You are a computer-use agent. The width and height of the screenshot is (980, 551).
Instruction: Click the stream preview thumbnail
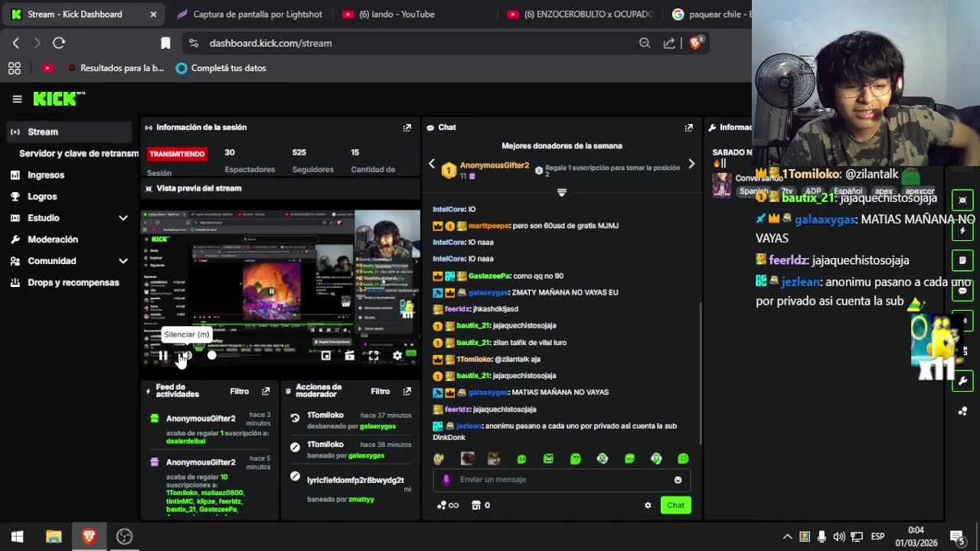coord(280,287)
